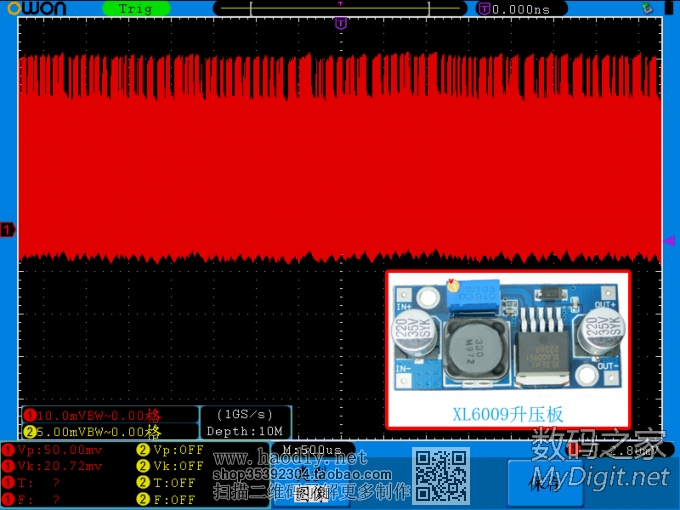Click the QR code image
Viewport: 680px width, 510px height.
(441, 476)
